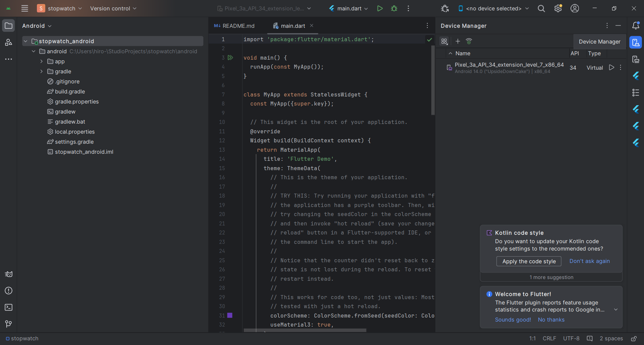Click the Debug bug icon
This screenshot has height=345, width=644.
pos(394,8)
